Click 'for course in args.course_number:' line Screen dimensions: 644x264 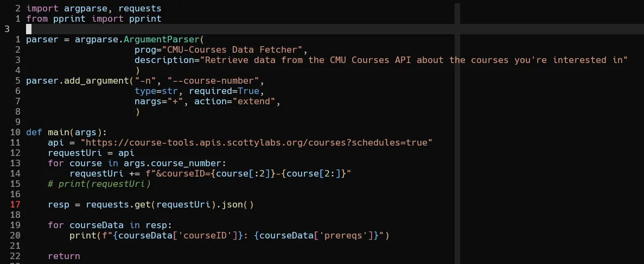tap(137, 164)
